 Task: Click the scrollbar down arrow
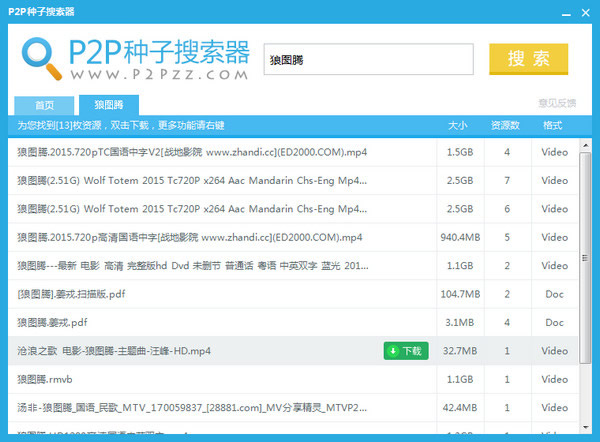click(585, 427)
